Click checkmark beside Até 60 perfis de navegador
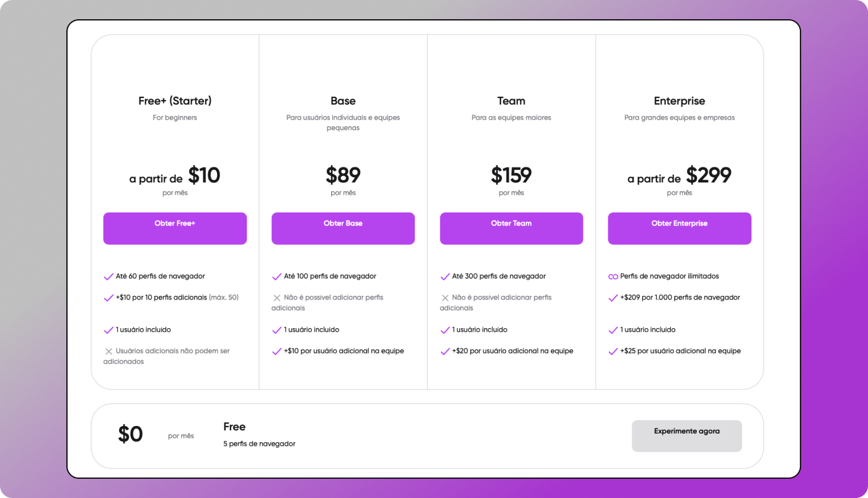The width and height of the screenshot is (868, 498). click(x=108, y=277)
